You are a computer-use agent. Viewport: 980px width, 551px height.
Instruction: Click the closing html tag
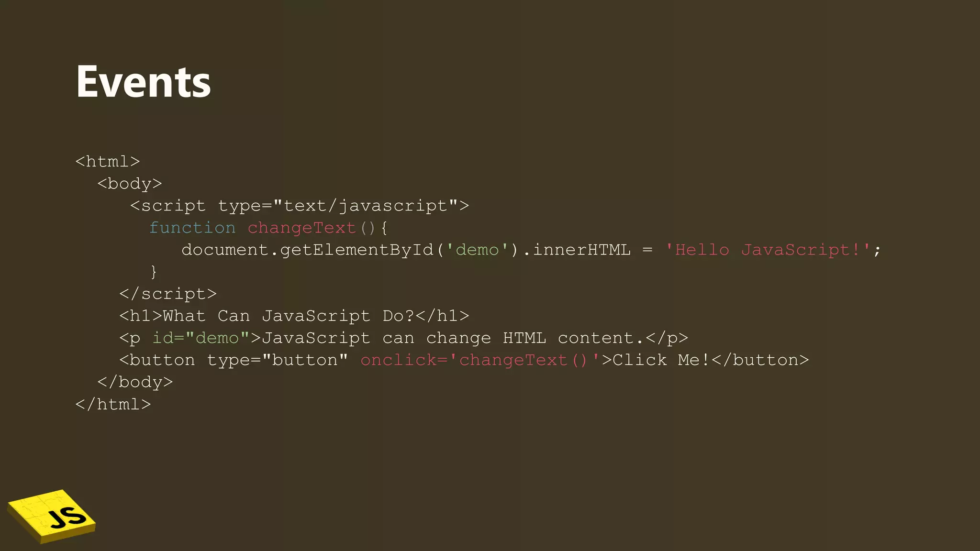coord(113,404)
